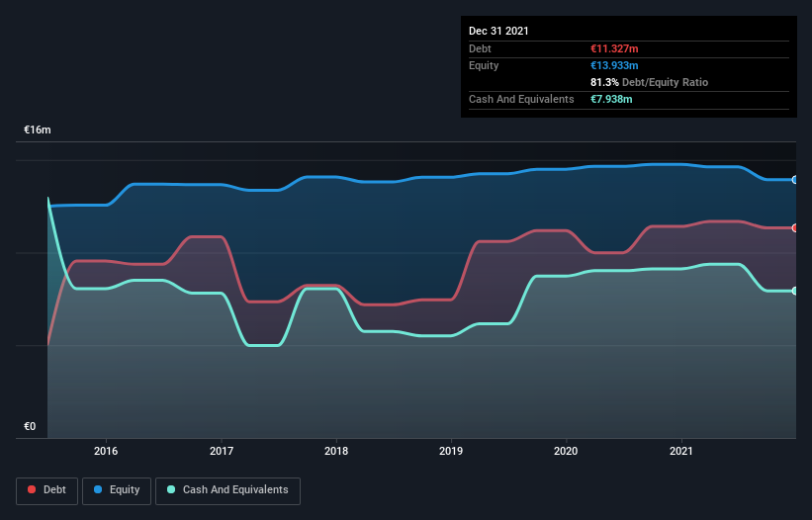Click the €13.933m equity value

point(614,65)
